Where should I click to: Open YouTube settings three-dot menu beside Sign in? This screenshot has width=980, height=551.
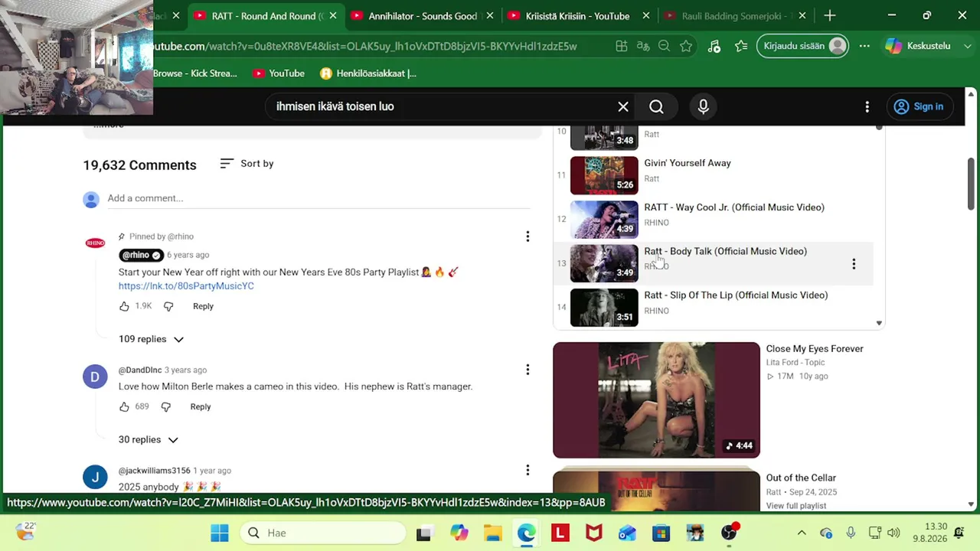867,106
